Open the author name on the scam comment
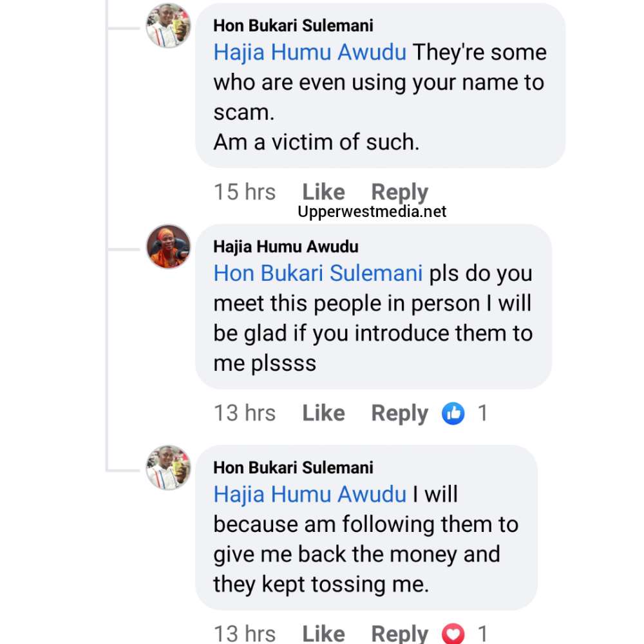The height and width of the screenshot is (644, 644). tap(293, 26)
